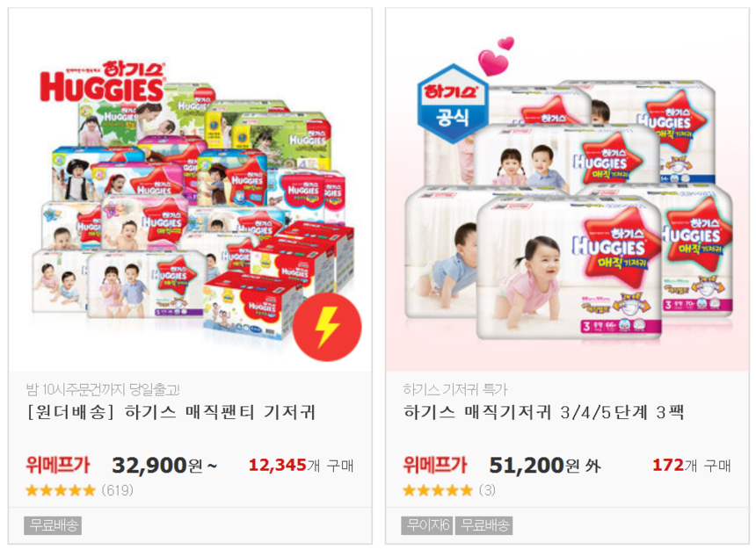Click the (619) review count

pos(117,491)
